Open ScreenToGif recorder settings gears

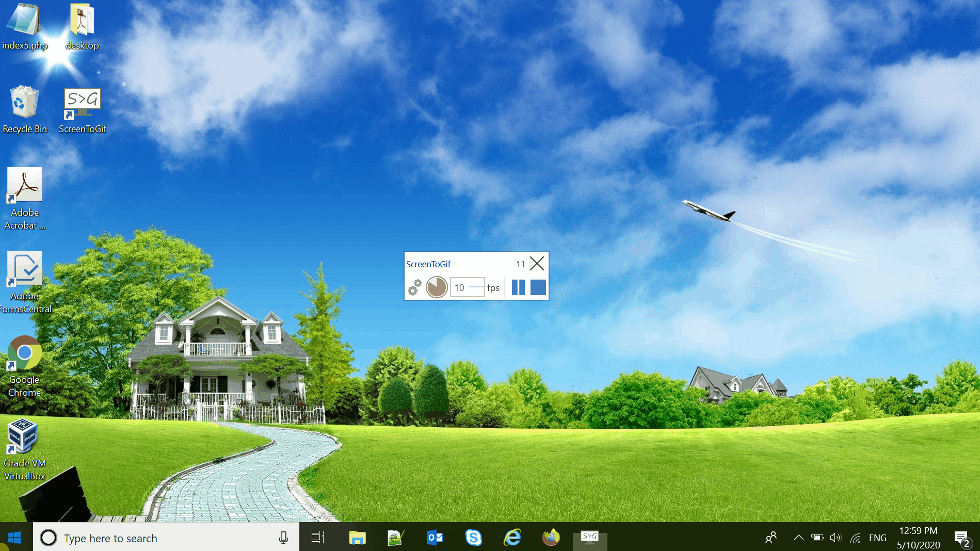click(x=414, y=287)
